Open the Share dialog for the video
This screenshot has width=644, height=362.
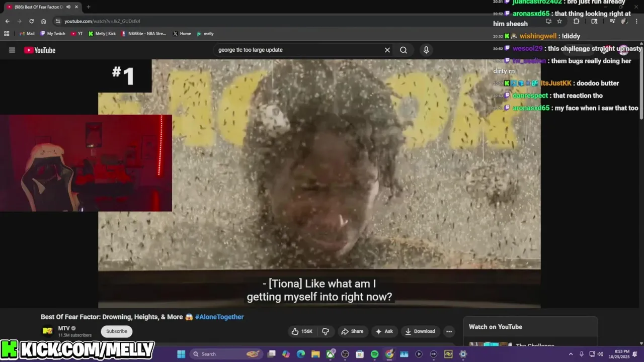point(352,331)
